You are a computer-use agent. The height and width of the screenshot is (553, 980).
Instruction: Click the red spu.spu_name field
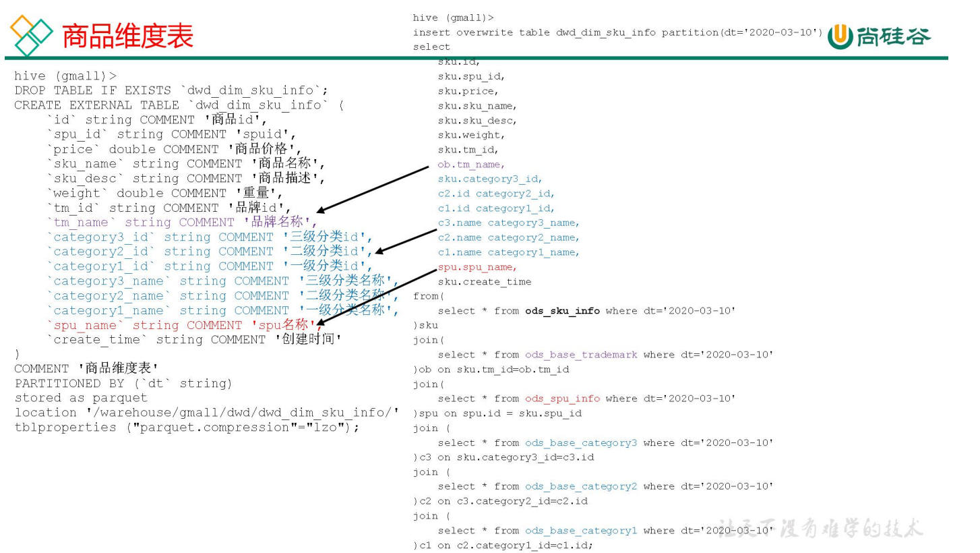pos(478,267)
